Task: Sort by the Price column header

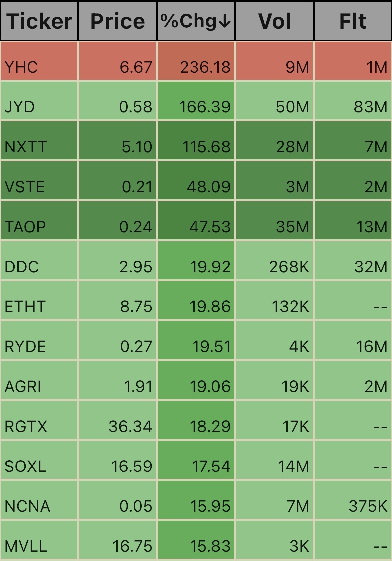Action: tap(118, 21)
